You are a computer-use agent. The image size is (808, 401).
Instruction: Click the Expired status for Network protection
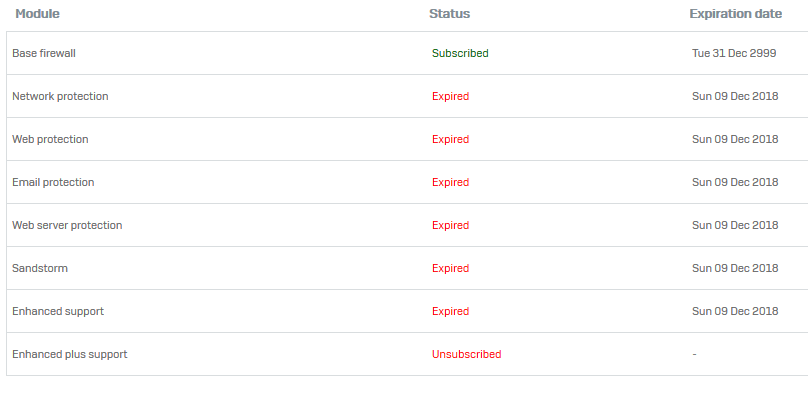450,96
